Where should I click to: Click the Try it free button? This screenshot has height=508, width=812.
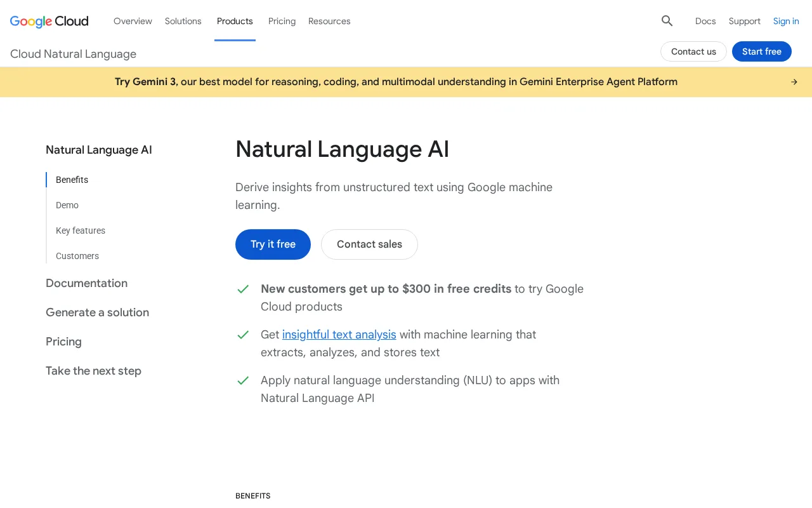273,244
